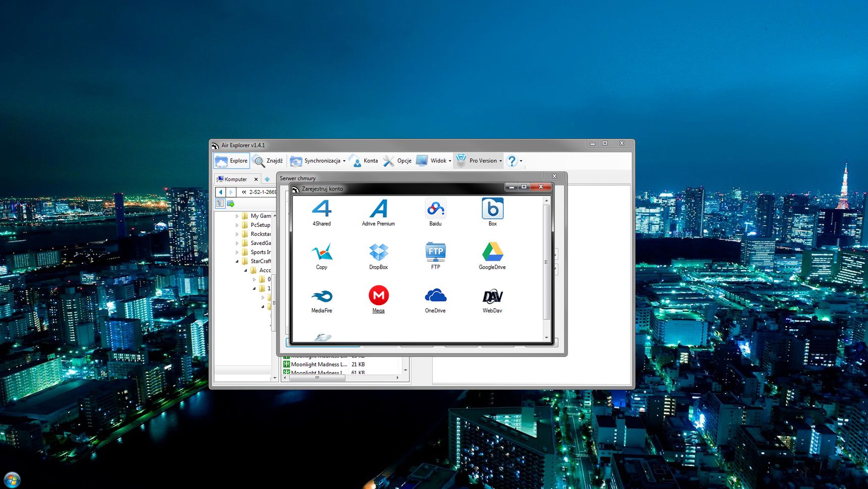The height and width of the screenshot is (489, 868).
Task: Open the help question mark icon
Action: [x=512, y=161]
